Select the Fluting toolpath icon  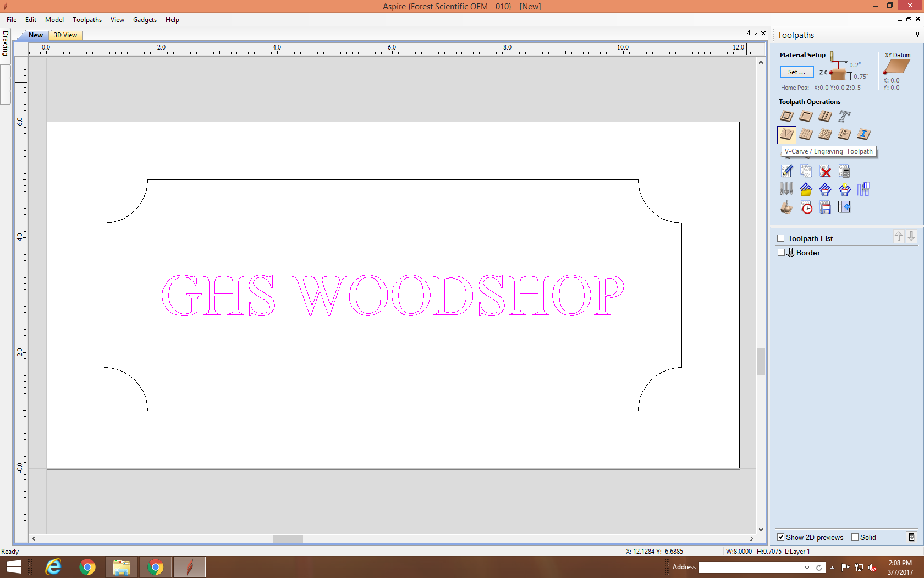(806, 134)
